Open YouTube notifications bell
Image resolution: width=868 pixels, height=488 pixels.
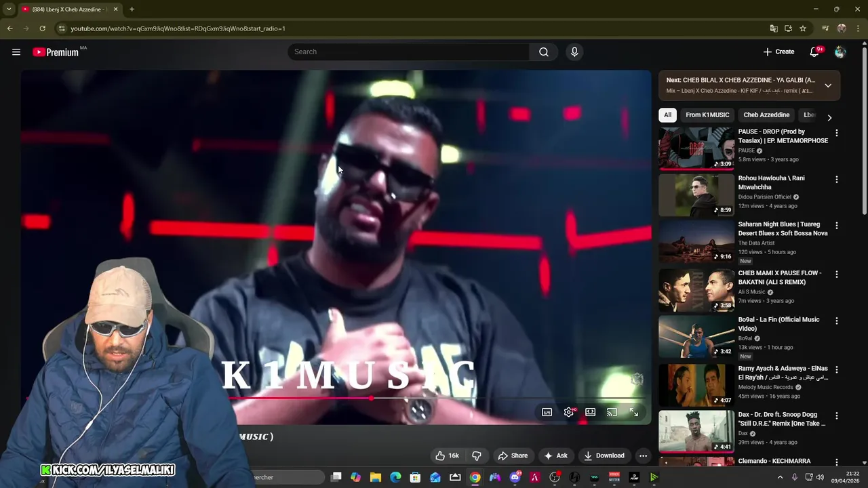pos(814,52)
